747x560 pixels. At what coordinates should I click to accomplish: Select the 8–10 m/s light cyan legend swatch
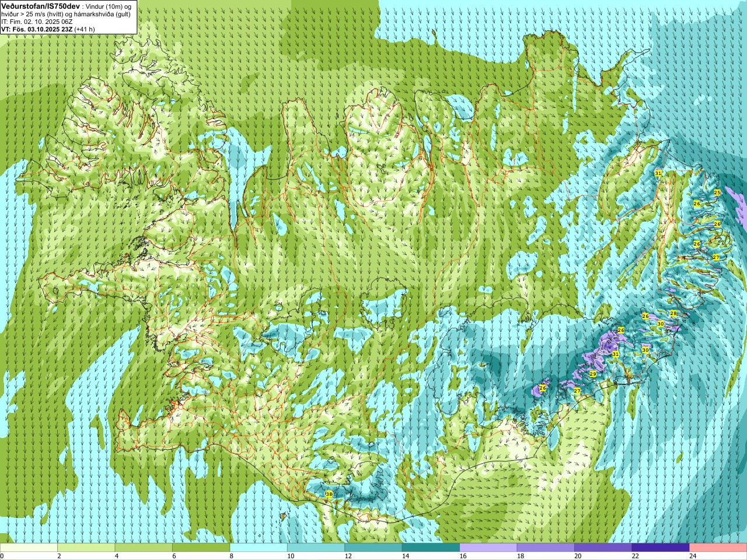[259, 548]
